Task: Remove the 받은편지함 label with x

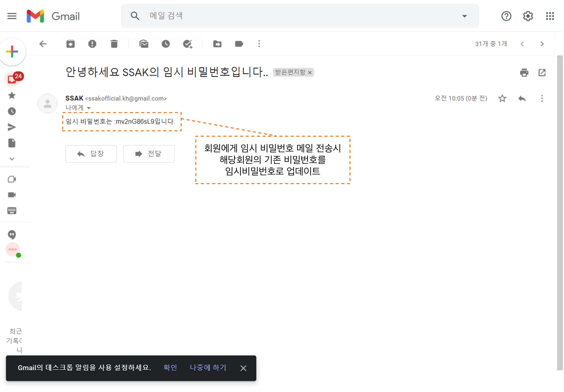Action: (310, 73)
